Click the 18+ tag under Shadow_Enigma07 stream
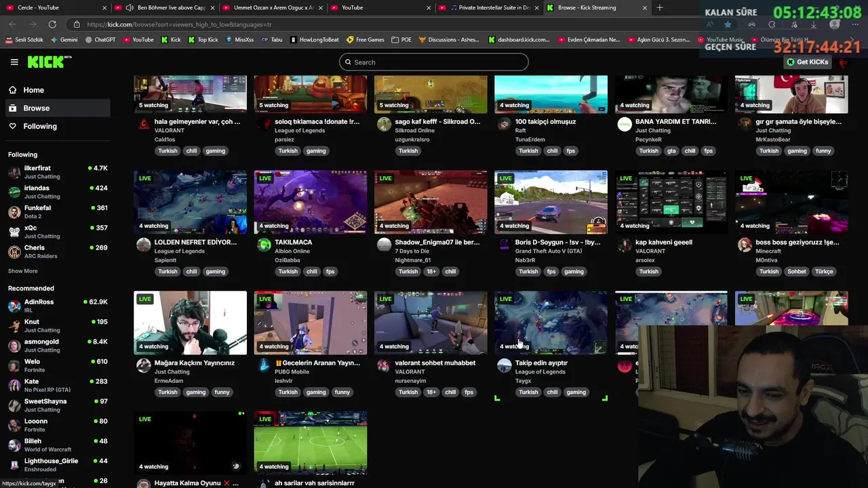Image resolution: width=868 pixels, height=488 pixels. click(x=431, y=271)
